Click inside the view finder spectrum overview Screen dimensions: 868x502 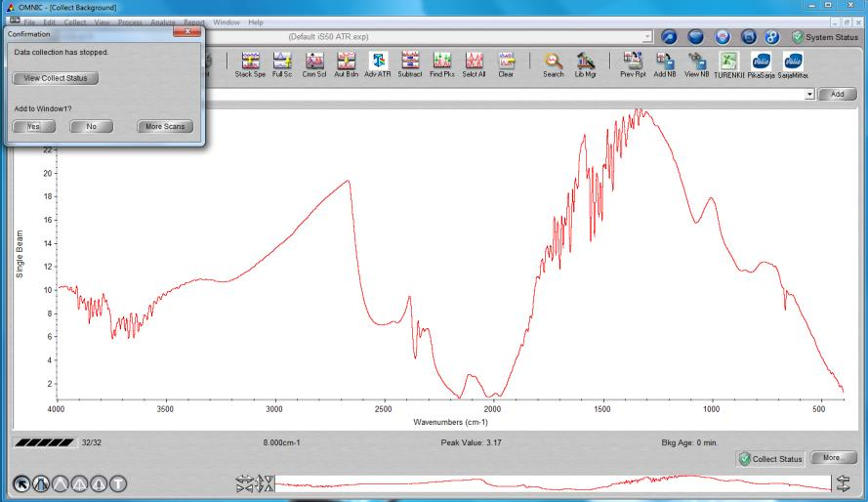(553, 483)
